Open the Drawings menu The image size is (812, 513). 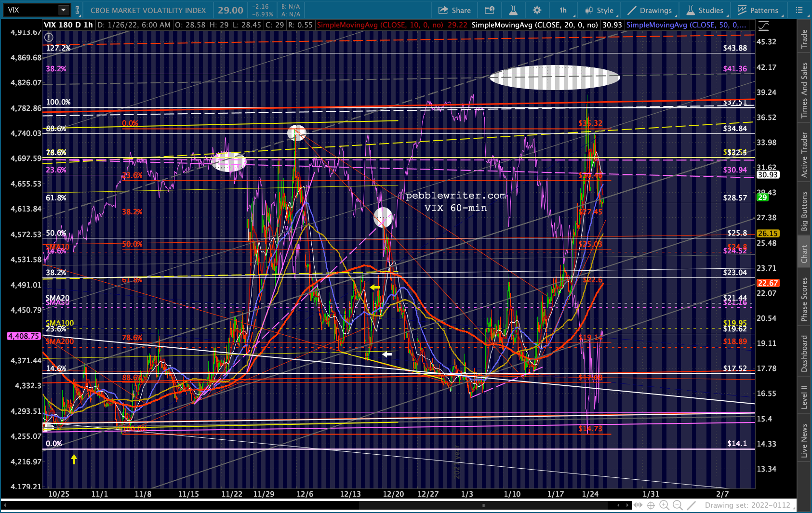point(650,10)
